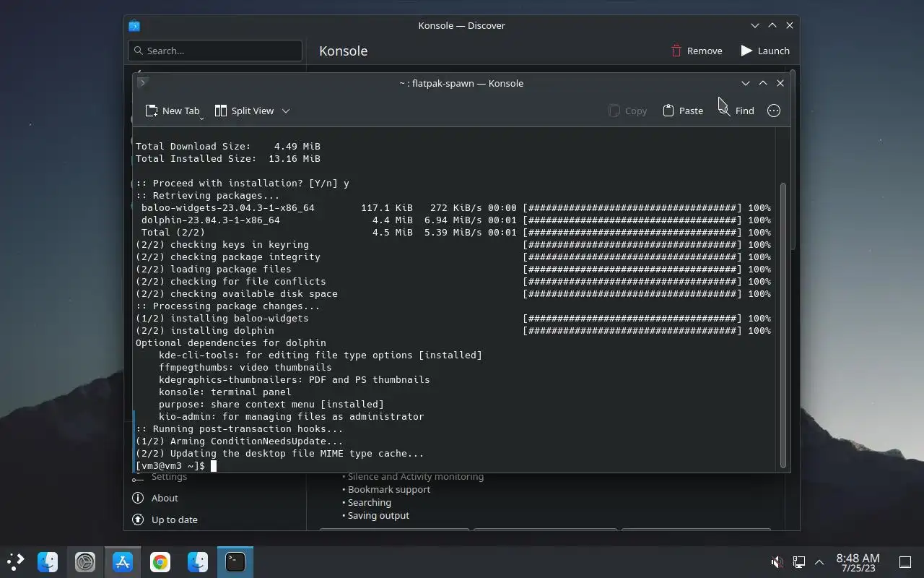The image size is (924, 578).
Task: Open Find in Konsole toolbar
Action: pyautogui.click(x=736, y=111)
